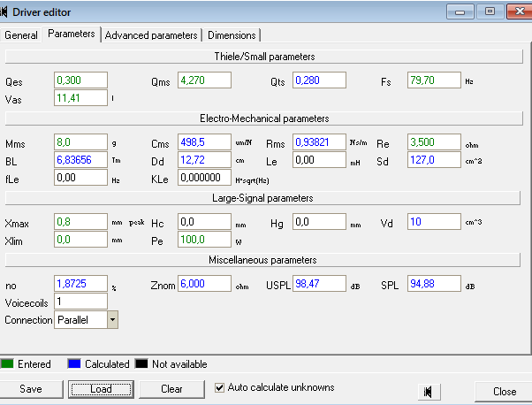Click the Qts value field
Screen dimensions: 532x405
click(x=319, y=80)
